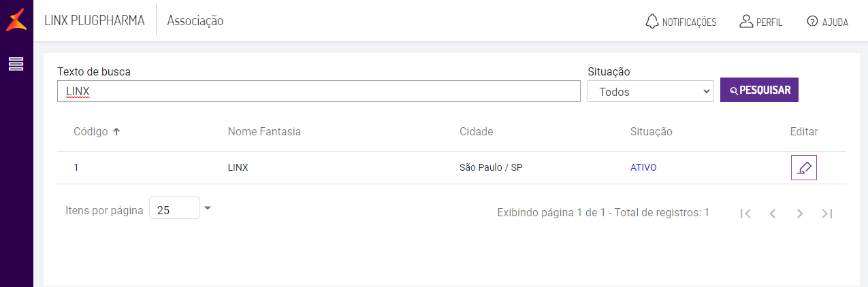Viewport: 868px width, 287px height.
Task: Open Notificações bell icon
Action: coord(652,21)
